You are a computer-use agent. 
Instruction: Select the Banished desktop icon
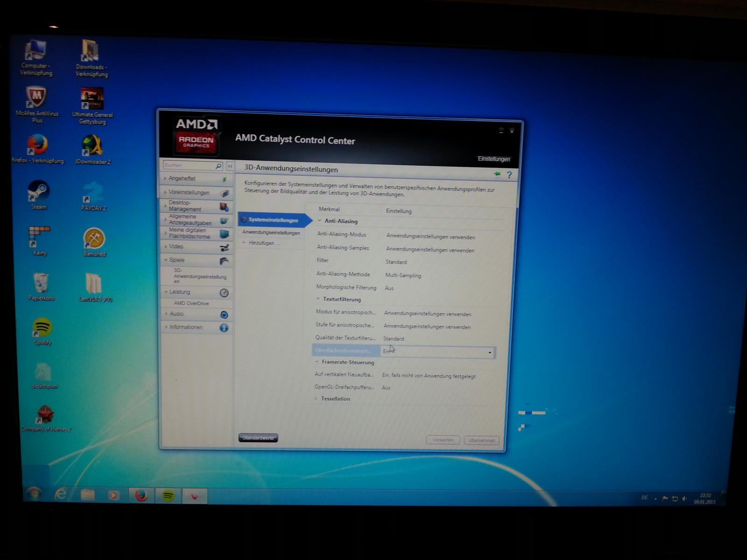click(x=94, y=242)
